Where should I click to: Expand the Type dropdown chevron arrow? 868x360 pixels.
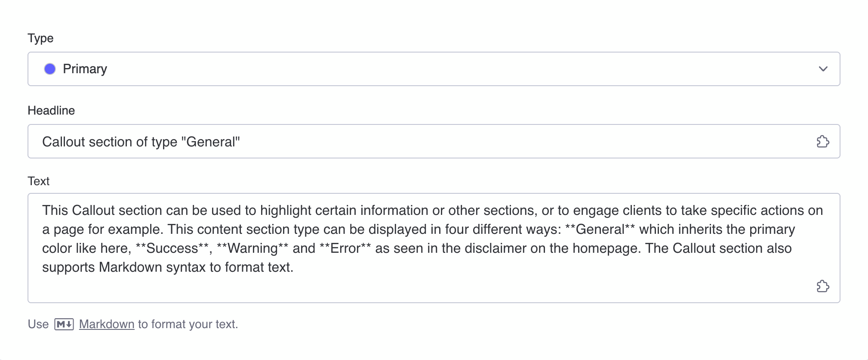click(823, 69)
